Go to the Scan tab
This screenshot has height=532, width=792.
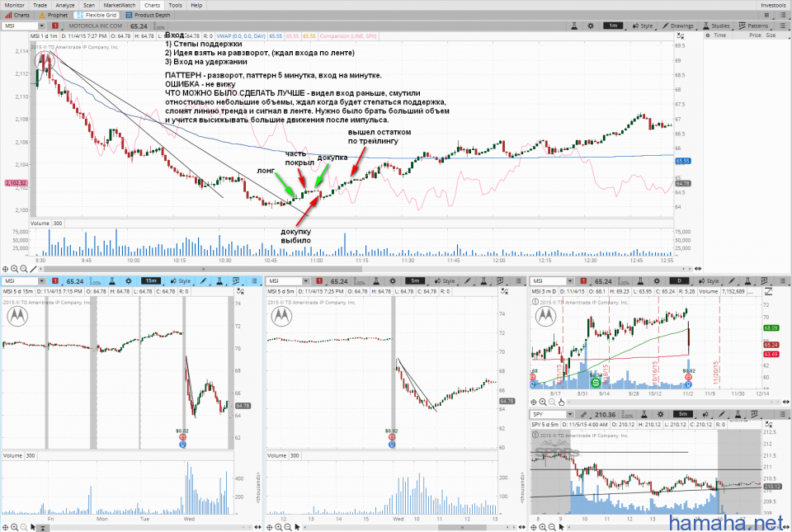pos(89,5)
